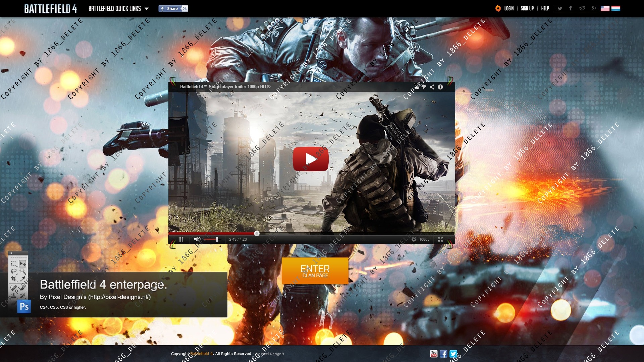The width and height of the screenshot is (644, 362).
Task: Click the 'CS4. CS5, CS6 or higher.' text
Action: [63, 307]
